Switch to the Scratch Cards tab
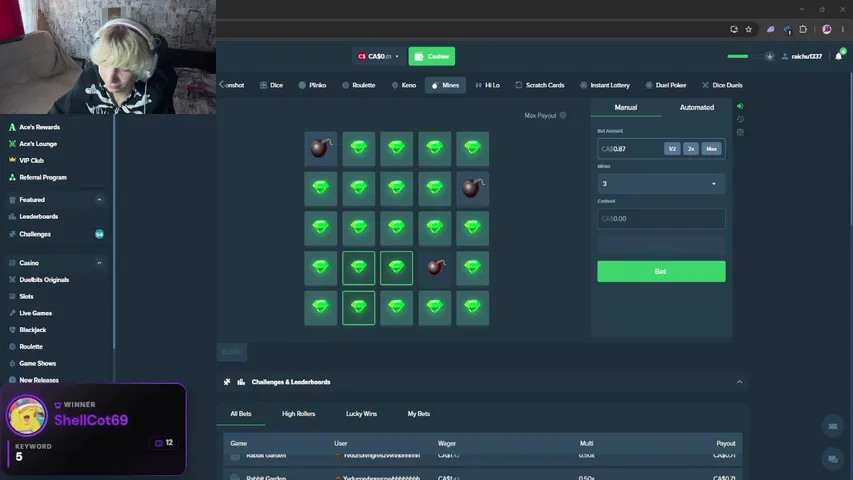The height and width of the screenshot is (480, 853). tap(540, 85)
